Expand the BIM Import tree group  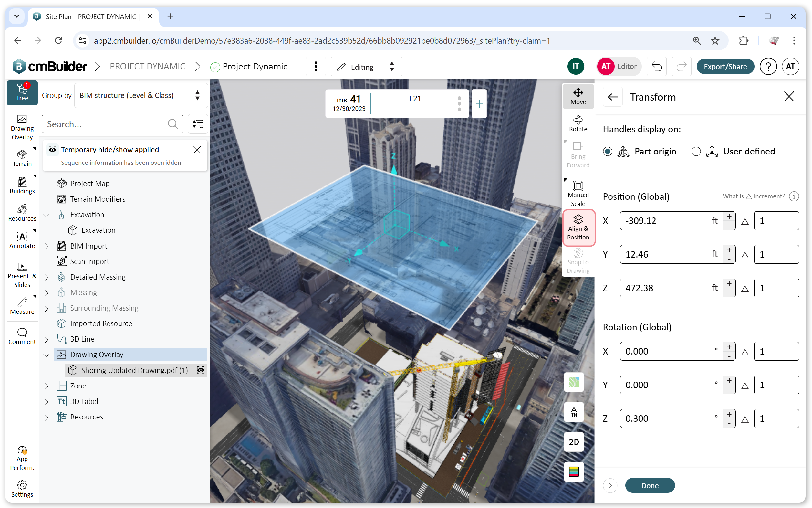(x=46, y=246)
